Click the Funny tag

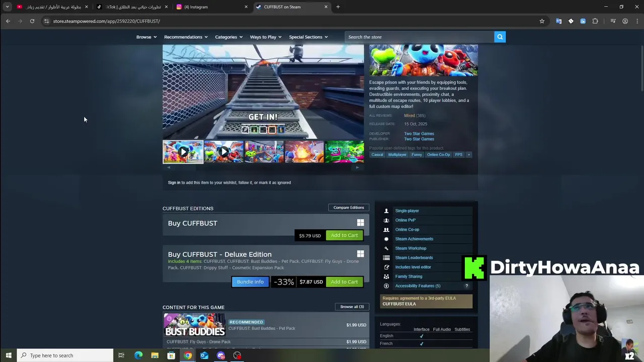[417, 155]
